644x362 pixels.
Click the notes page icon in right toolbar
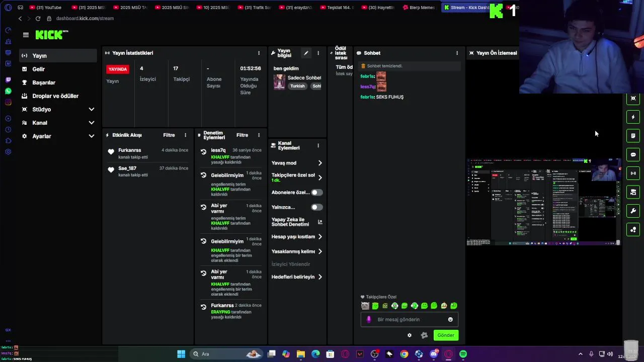click(633, 136)
